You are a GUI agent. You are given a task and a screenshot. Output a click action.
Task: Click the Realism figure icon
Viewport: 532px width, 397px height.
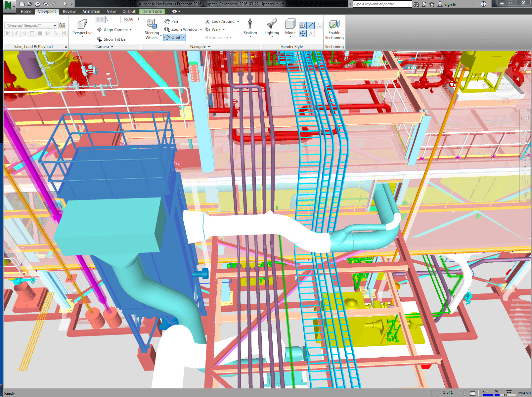(x=250, y=24)
